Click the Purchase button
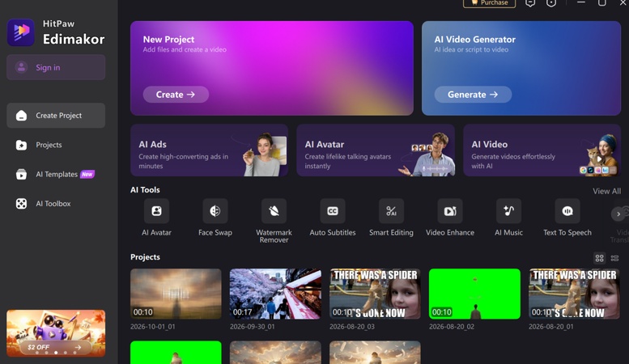This screenshot has height=364, width=629. pos(490,2)
